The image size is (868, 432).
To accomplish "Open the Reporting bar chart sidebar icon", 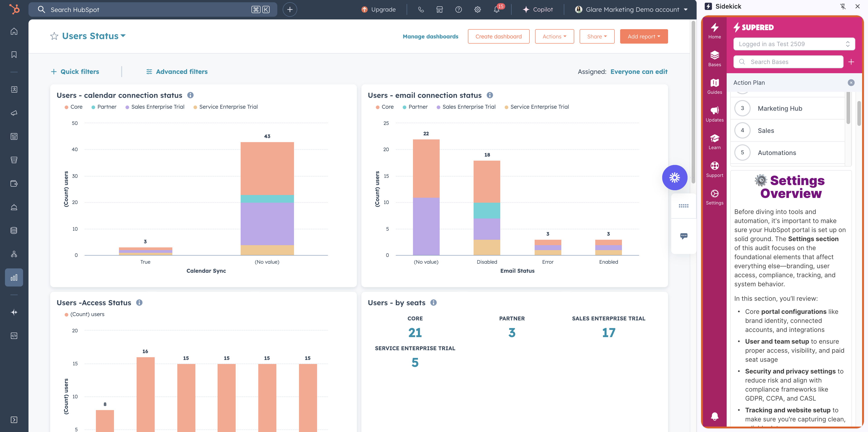I will coord(14,277).
